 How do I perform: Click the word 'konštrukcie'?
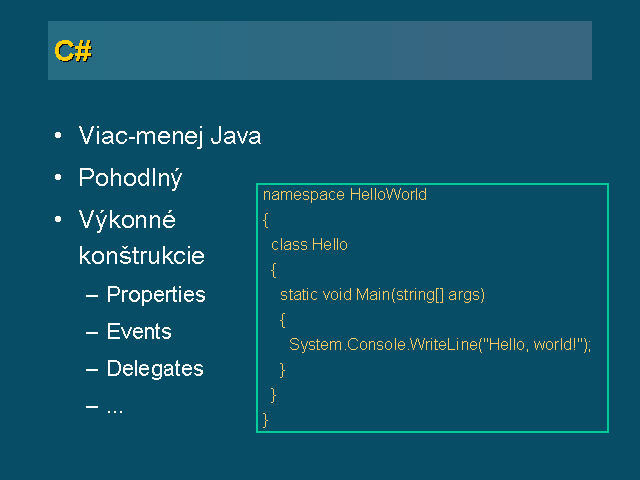(x=142, y=256)
